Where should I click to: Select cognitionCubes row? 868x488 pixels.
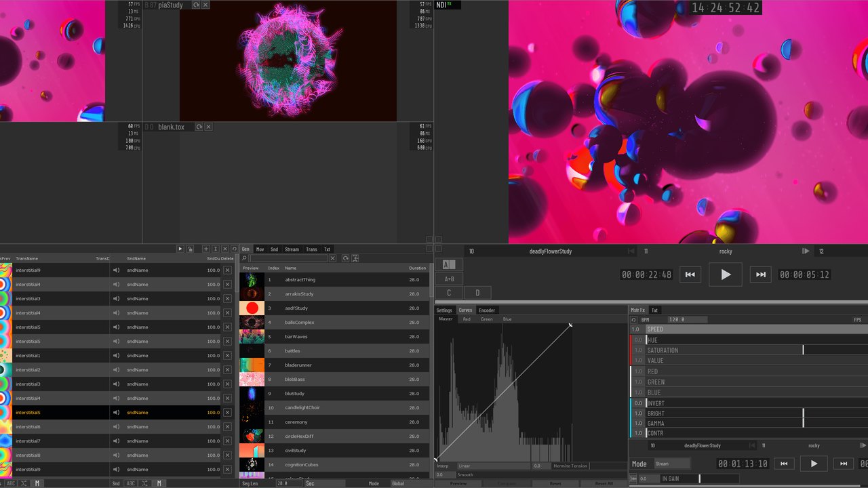pos(334,464)
